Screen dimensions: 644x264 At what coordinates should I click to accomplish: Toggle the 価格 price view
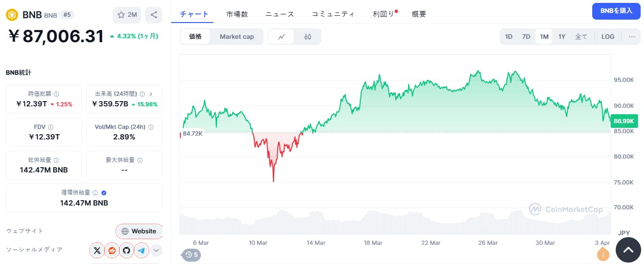pyautogui.click(x=195, y=36)
